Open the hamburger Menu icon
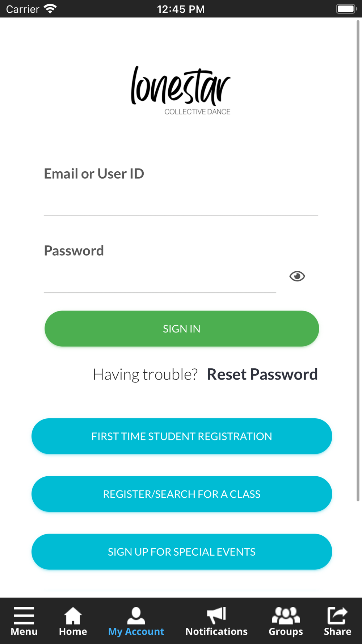Image resolution: width=362 pixels, height=644 pixels. (x=24, y=615)
